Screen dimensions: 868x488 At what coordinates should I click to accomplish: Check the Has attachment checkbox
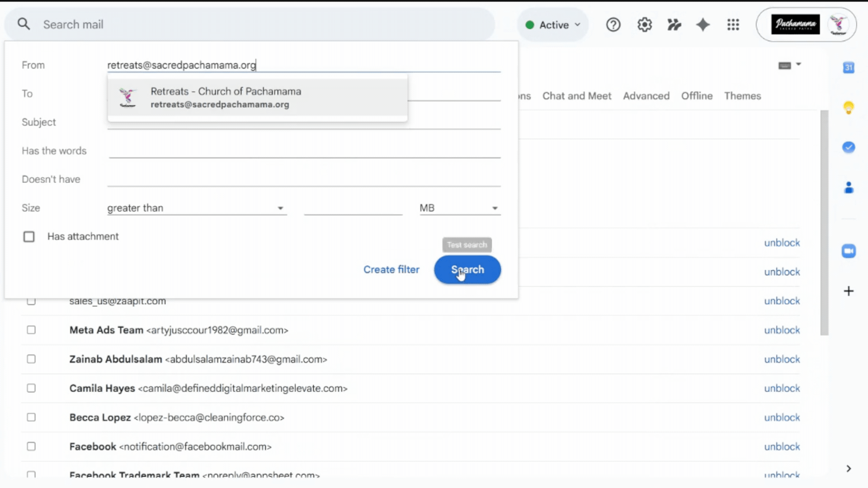click(x=29, y=237)
